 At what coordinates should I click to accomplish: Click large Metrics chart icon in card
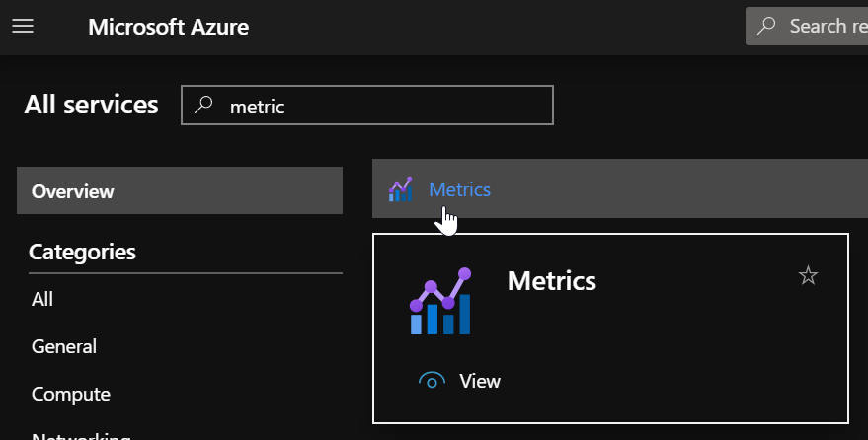pyautogui.click(x=440, y=301)
